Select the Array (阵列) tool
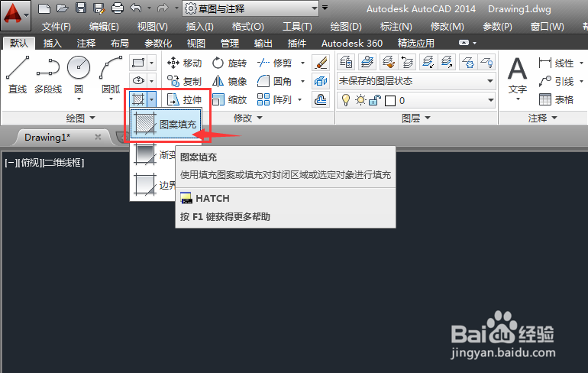Image resolution: width=588 pixels, height=373 pixels. click(x=274, y=100)
